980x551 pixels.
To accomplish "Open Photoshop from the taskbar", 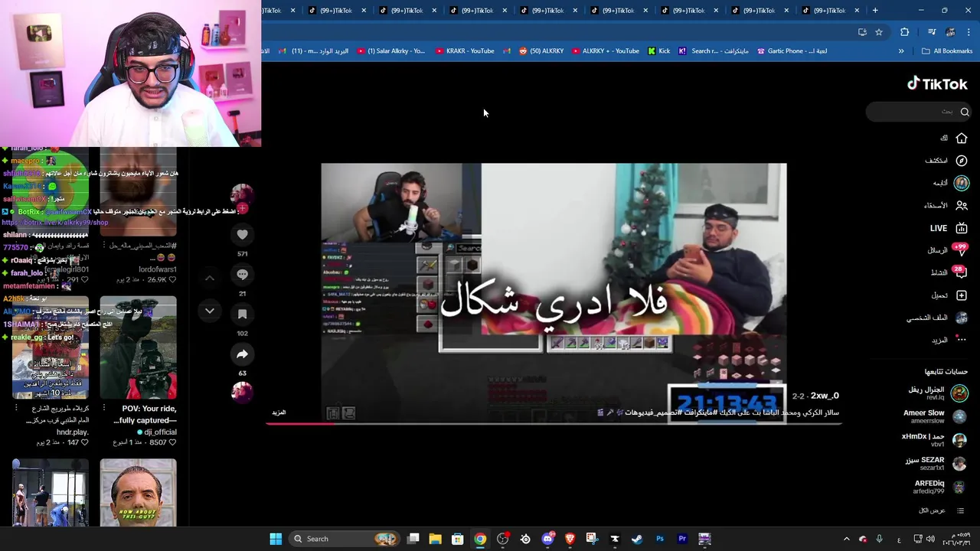I will (660, 539).
